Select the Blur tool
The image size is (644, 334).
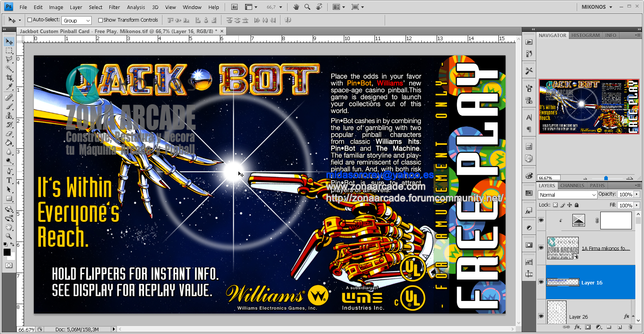[x=9, y=151]
